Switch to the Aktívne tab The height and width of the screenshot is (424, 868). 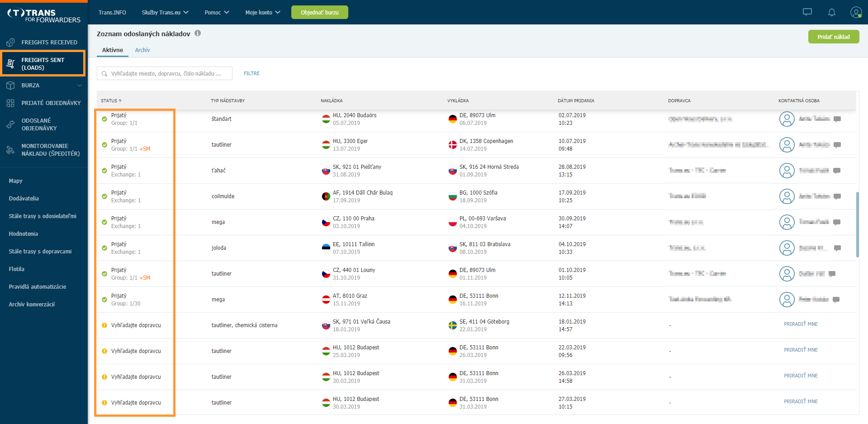pyautogui.click(x=113, y=50)
